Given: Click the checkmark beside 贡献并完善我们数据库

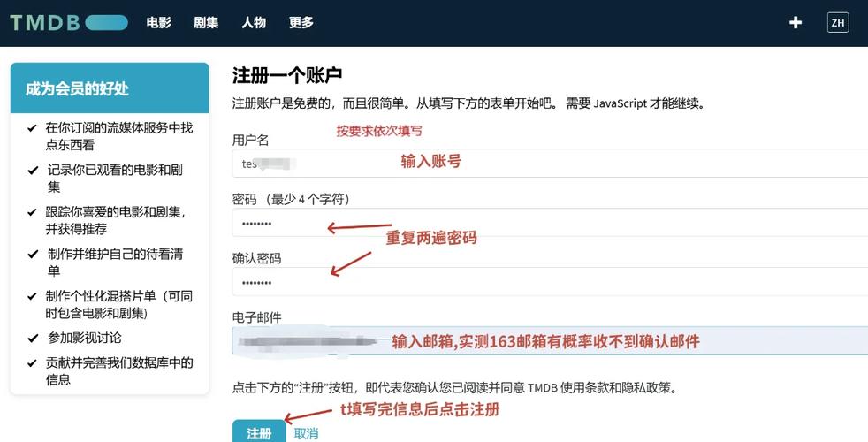Looking at the screenshot, I should [x=32, y=363].
